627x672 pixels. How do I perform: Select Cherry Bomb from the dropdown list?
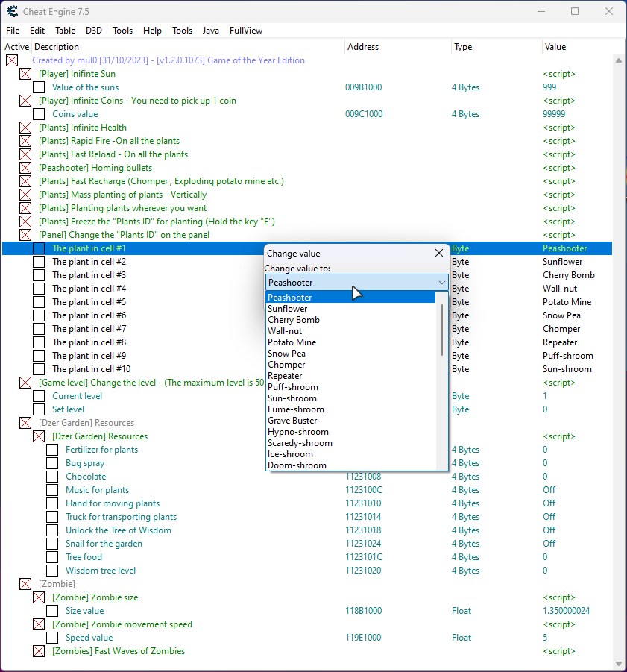294,320
